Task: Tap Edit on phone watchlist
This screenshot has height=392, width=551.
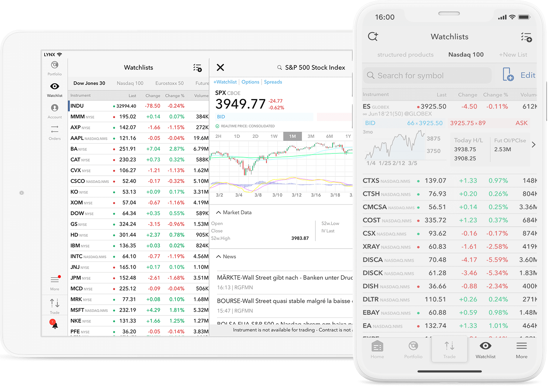Action: pos(528,75)
